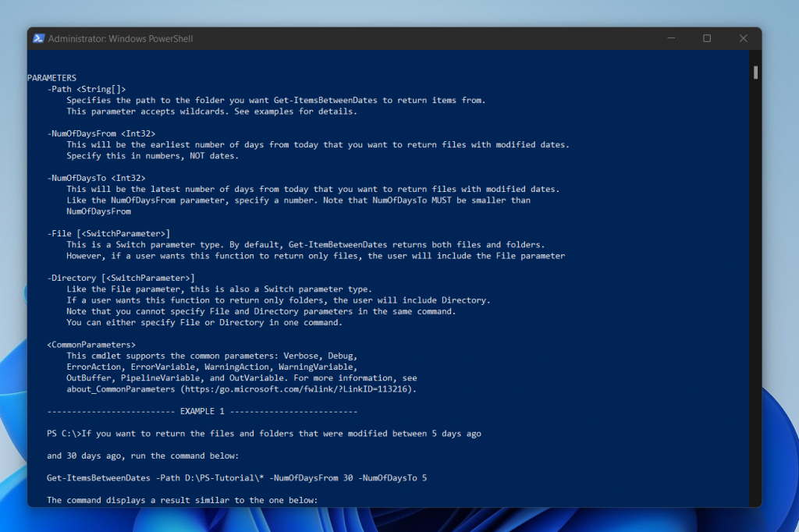
Task: Maximize the PowerShell window
Action: (707, 39)
